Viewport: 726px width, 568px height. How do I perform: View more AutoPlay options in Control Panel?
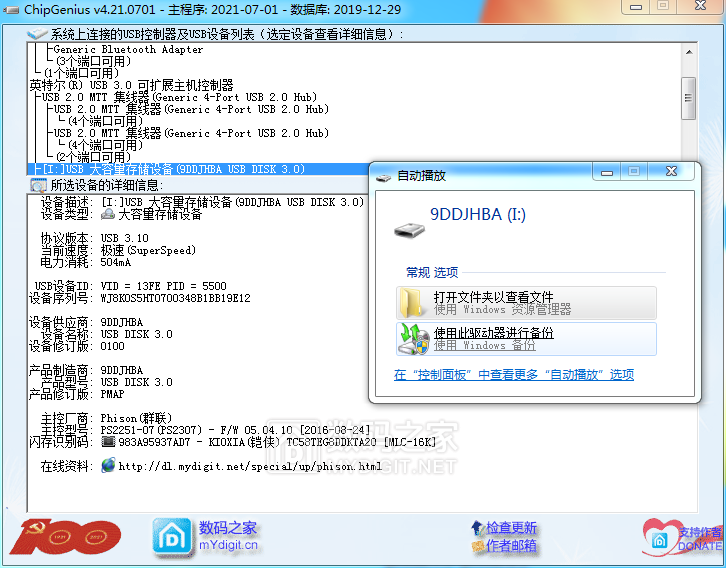pos(513,375)
